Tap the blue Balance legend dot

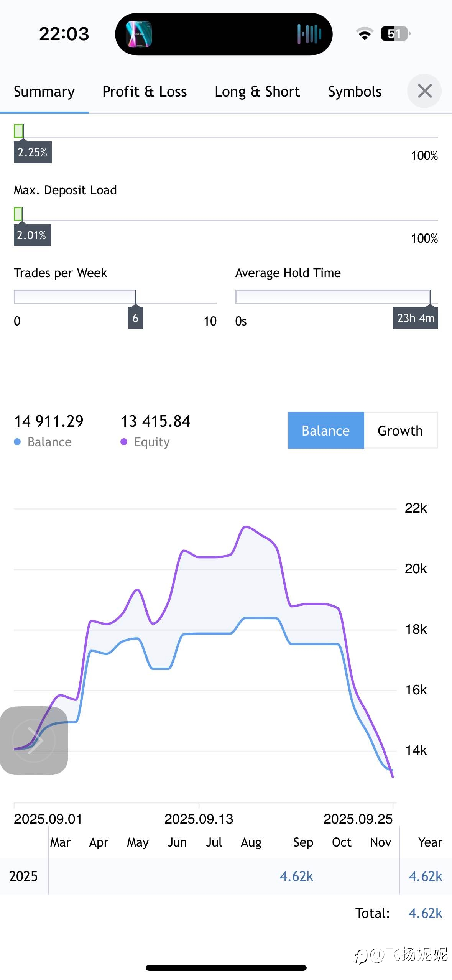pos(17,442)
